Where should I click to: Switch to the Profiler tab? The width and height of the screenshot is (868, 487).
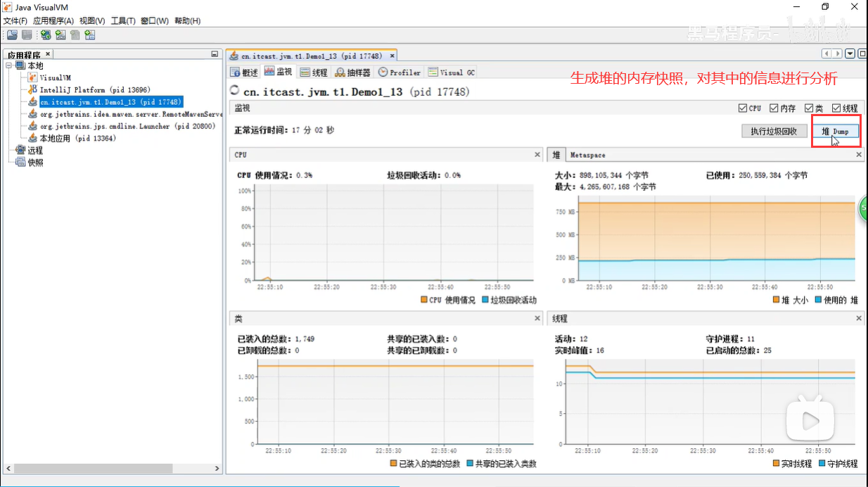(400, 72)
